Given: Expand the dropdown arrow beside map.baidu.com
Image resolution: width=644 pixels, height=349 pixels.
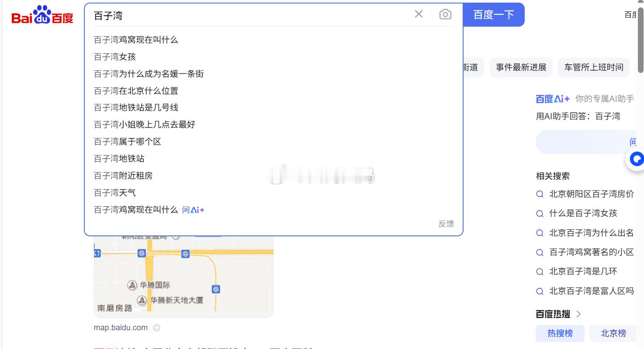Looking at the screenshot, I should click(x=156, y=328).
